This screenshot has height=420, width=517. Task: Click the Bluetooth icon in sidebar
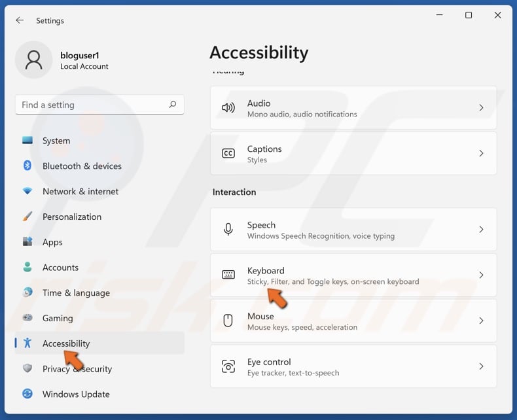click(x=27, y=166)
